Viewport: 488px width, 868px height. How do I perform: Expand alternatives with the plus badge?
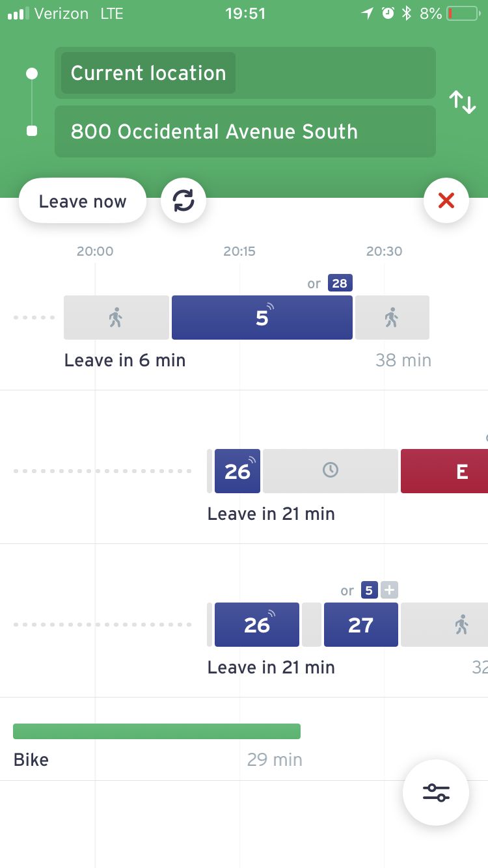point(389,590)
